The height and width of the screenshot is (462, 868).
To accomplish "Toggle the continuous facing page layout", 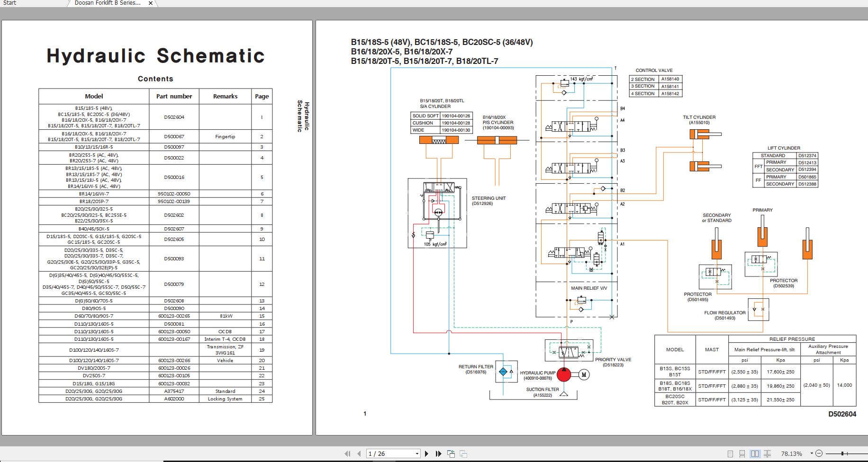I will click(768, 453).
